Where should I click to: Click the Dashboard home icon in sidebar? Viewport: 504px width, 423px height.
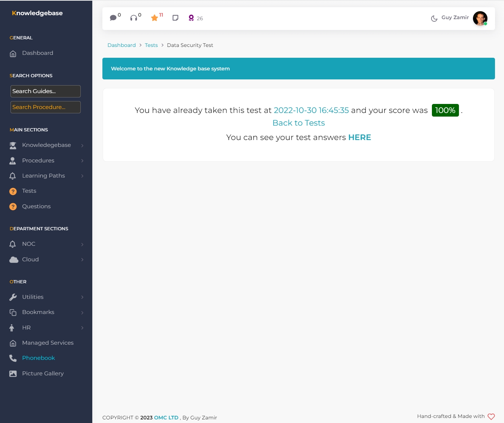(x=13, y=54)
